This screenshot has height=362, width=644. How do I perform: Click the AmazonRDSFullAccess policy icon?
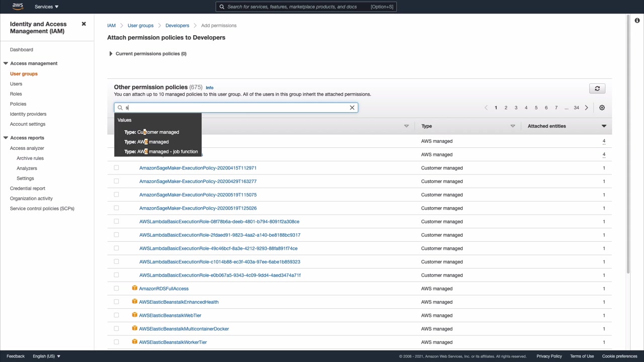point(134,288)
